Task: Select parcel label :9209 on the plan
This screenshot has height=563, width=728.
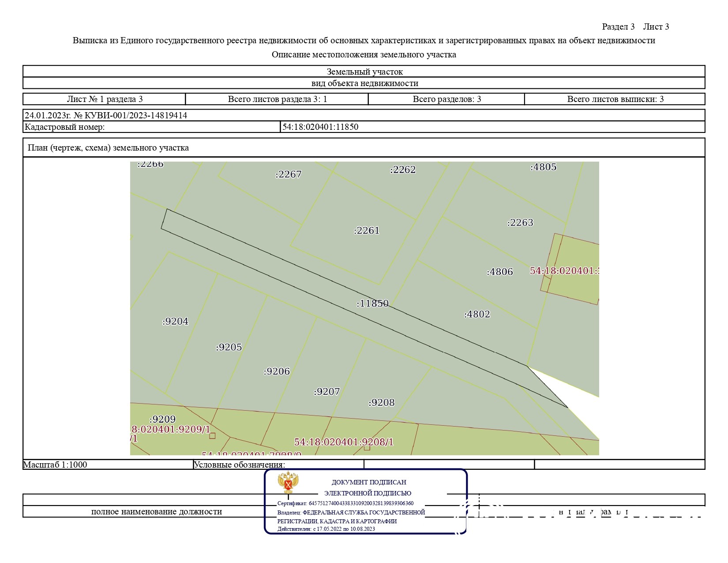Action: (162, 419)
